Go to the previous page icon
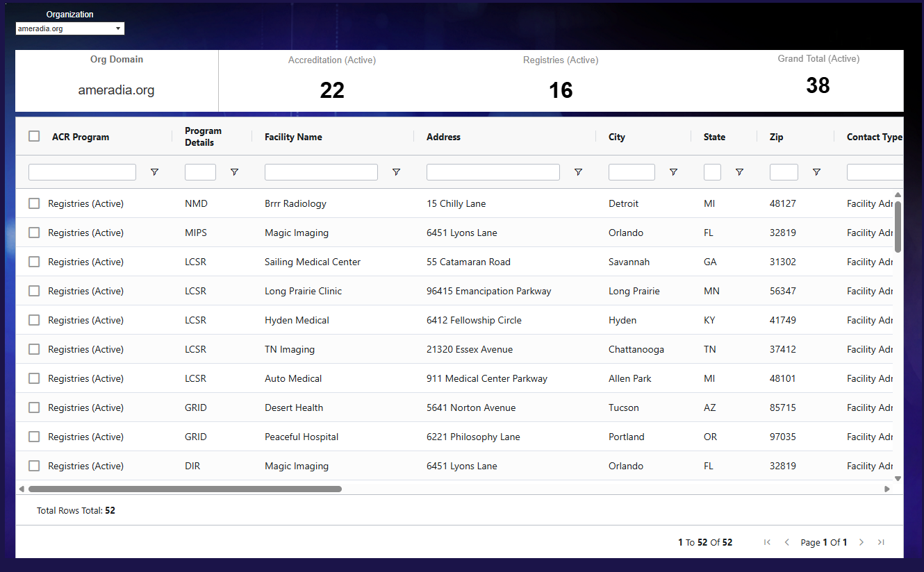The width and height of the screenshot is (924, 572). (x=786, y=542)
